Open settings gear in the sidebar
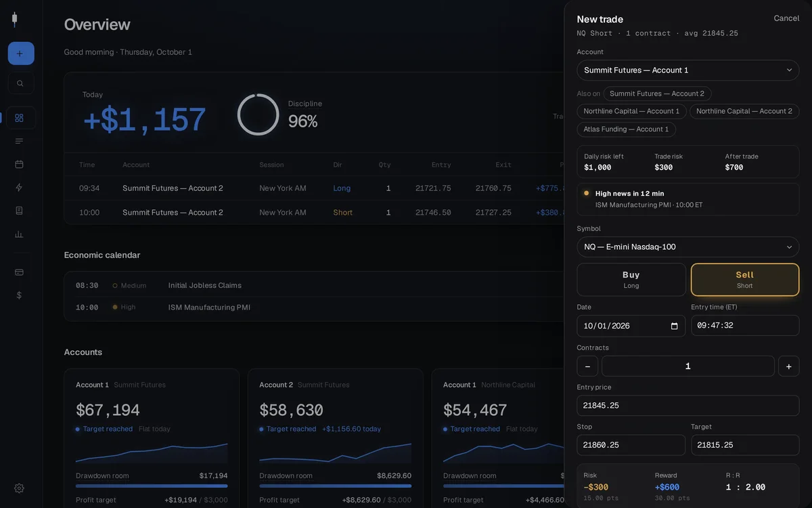812x508 pixels. (19, 488)
